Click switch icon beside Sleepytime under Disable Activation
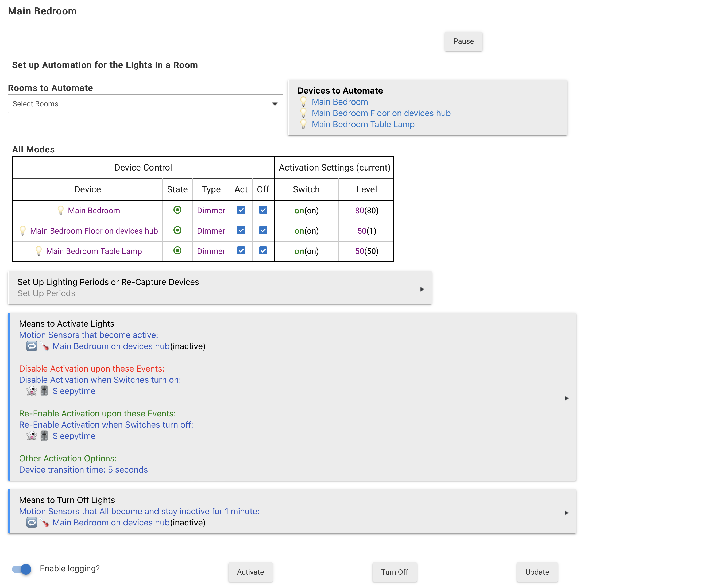Viewport: 703px width, 588px height. (44, 391)
